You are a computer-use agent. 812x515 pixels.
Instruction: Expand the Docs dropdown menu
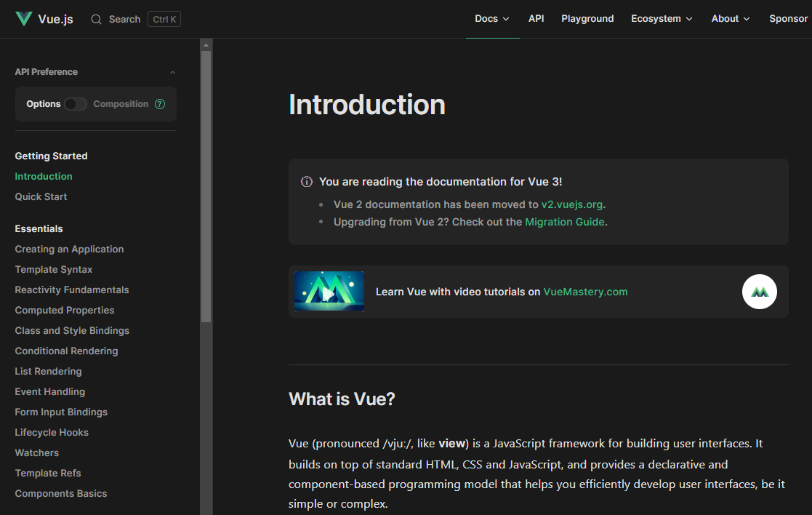(492, 18)
